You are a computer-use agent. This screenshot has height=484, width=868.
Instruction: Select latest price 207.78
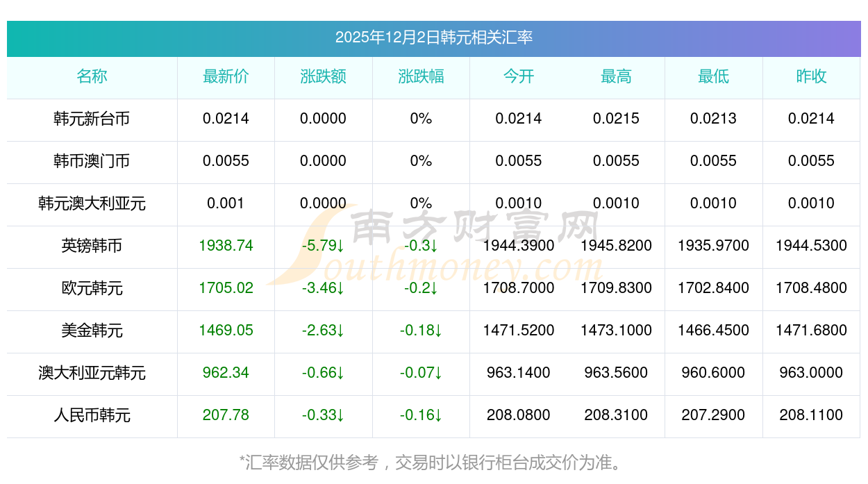pyautogui.click(x=226, y=415)
